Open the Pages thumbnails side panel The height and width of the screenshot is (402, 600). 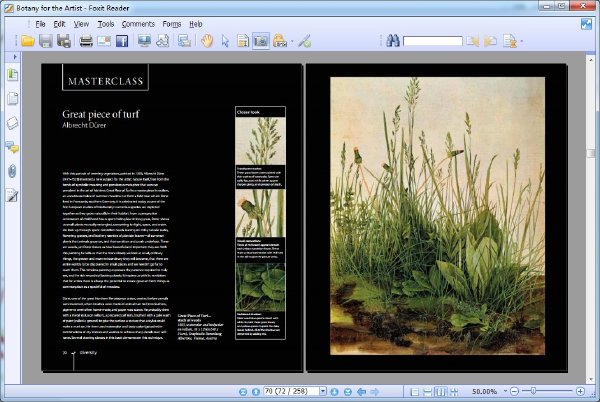click(13, 98)
